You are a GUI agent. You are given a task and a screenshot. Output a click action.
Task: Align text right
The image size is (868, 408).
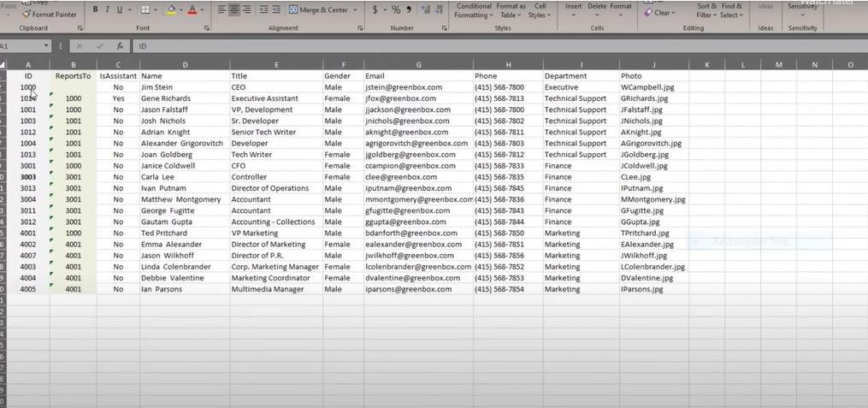pos(246,10)
